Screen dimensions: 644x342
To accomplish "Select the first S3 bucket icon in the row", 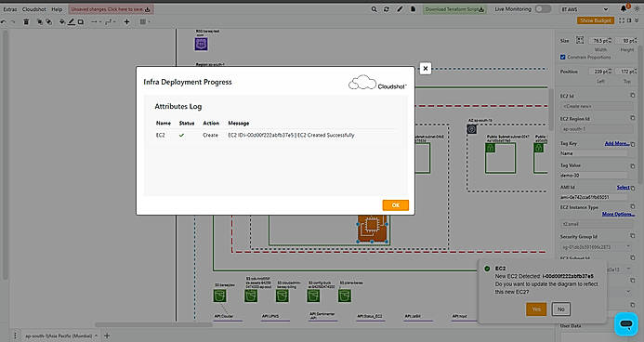I will (219, 296).
